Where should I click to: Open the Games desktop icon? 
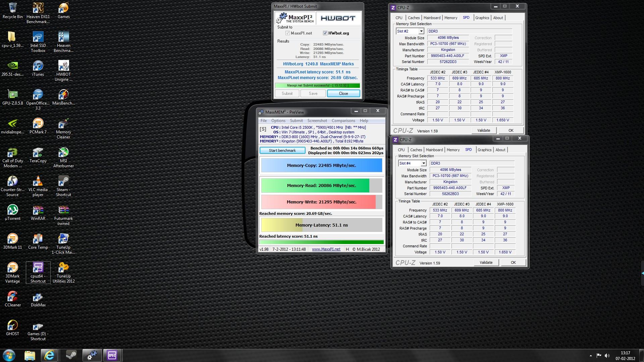coord(63,11)
